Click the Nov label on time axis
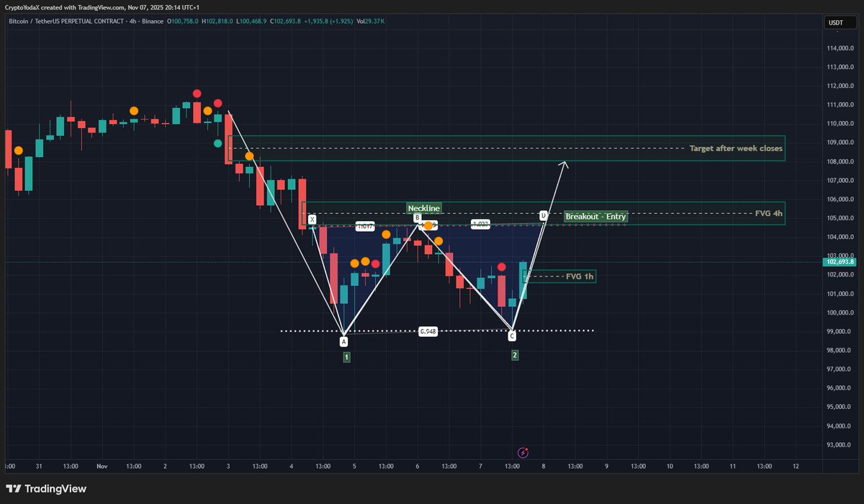The image size is (864, 504). click(102, 467)
